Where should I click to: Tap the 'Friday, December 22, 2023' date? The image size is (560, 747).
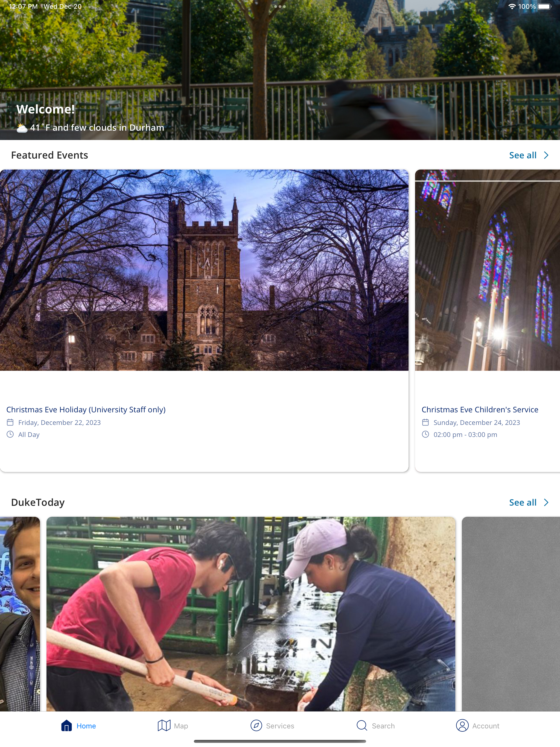(59, 422)
